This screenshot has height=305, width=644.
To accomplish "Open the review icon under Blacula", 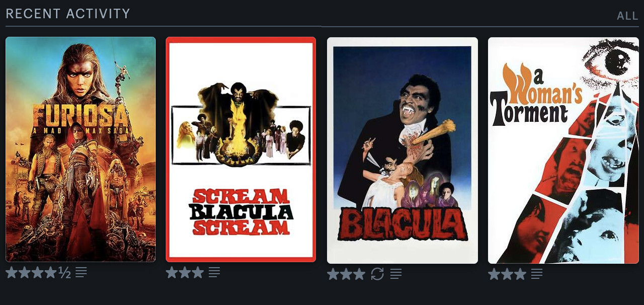I will tap(396, 274).
